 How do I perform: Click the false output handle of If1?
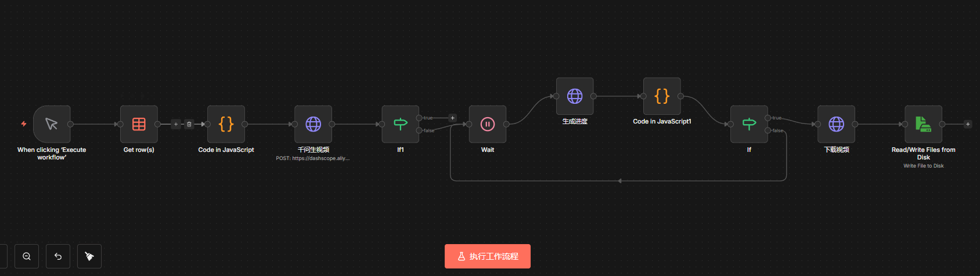tap(419, 130)
